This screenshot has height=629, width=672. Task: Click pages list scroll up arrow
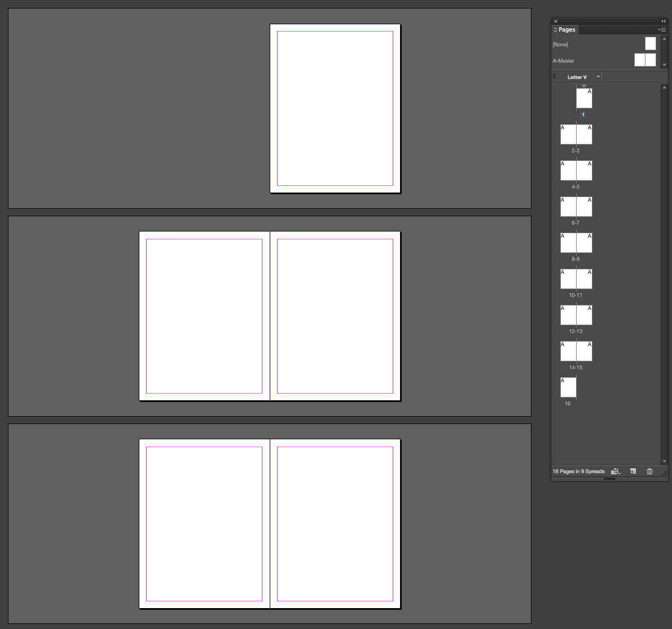click(664, 87)
